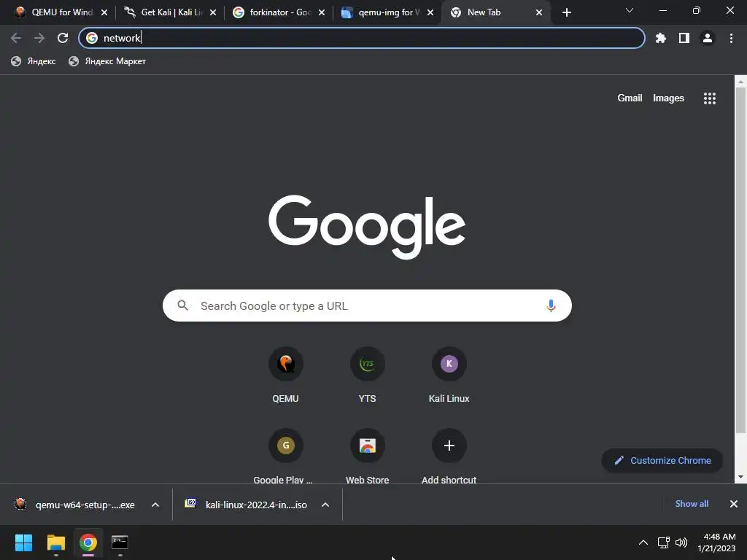Close the Get Kali tab
Viewport: 747px width, 560px height.
(x=213, y=12)
